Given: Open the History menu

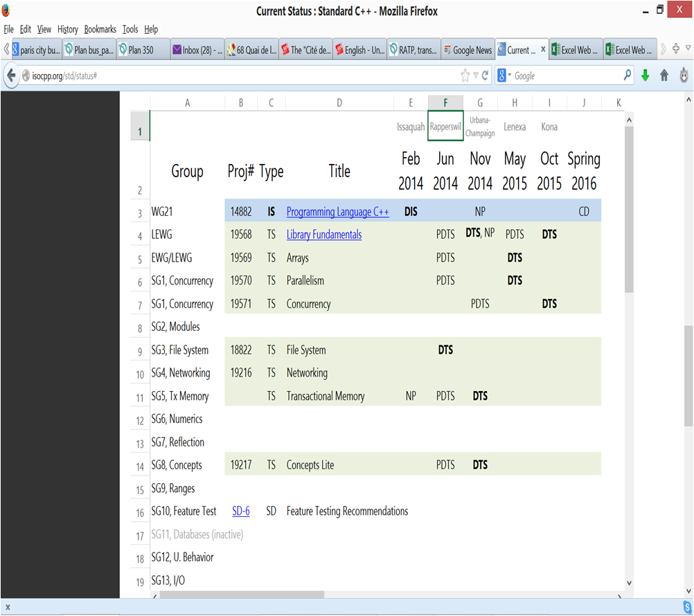Looking at the screenshot, I should click(68, 29).
